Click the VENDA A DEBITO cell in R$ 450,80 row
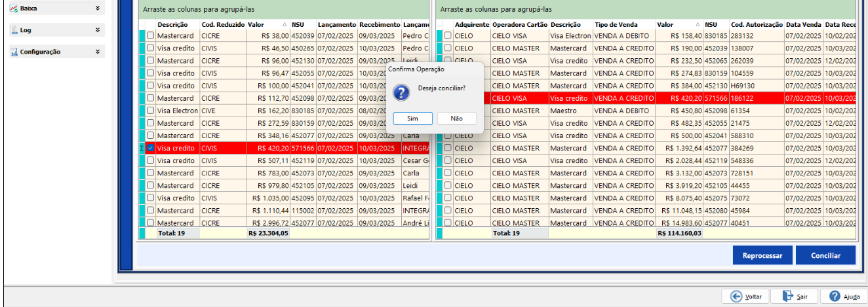Image resolution: width=868 pixels, height=307 pixels. pos(623,111)
